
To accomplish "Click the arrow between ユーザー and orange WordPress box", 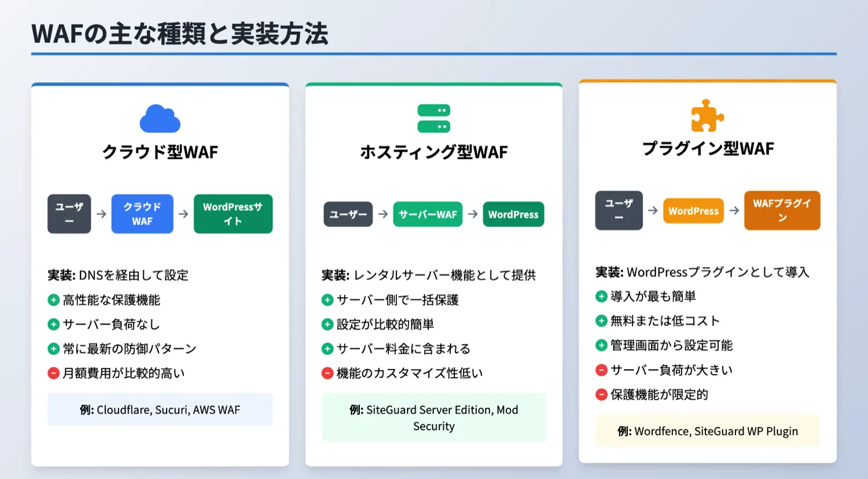I will (x=653, y=210).
